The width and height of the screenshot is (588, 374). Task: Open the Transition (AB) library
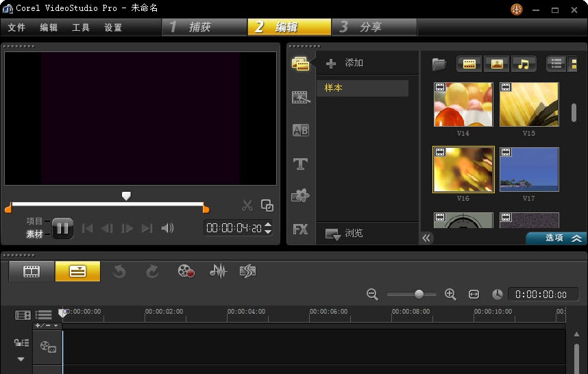click(300, 130)
